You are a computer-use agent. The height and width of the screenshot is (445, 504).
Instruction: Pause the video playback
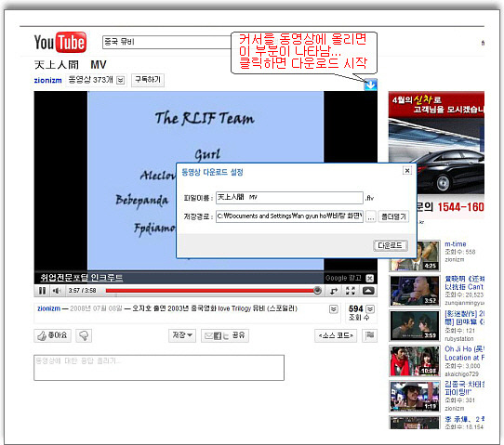pyautogui.click(x=42, y=291)
